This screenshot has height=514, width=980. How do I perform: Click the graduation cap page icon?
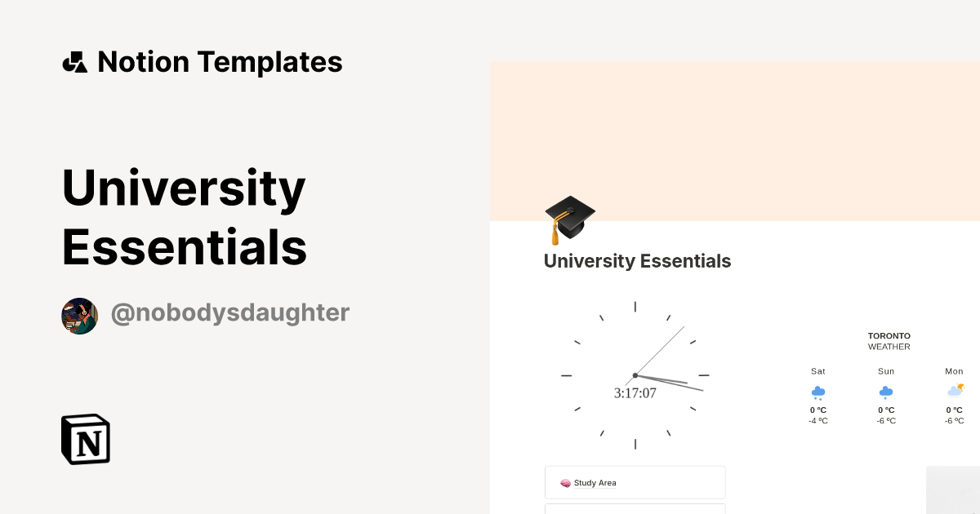[569, 219]
